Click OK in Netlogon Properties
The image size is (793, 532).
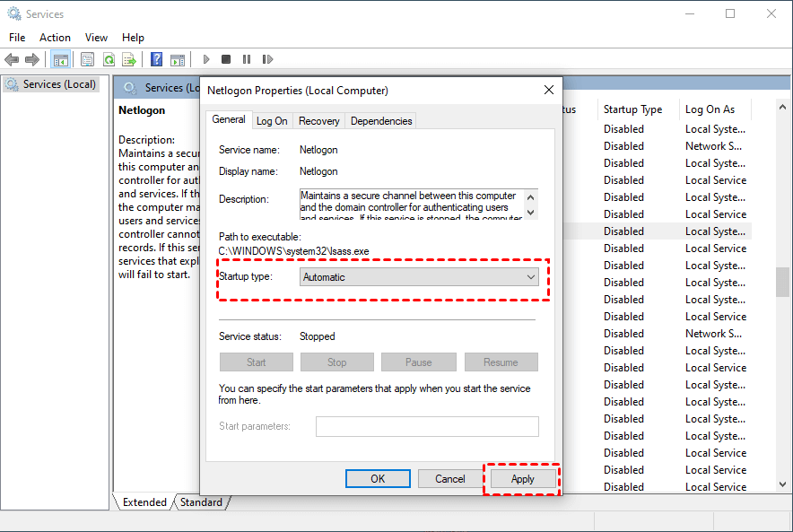pos(378,479)
